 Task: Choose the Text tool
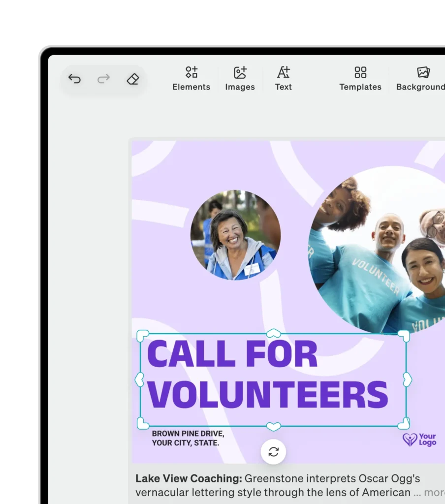pyautogui.click(x=283, y=79)
